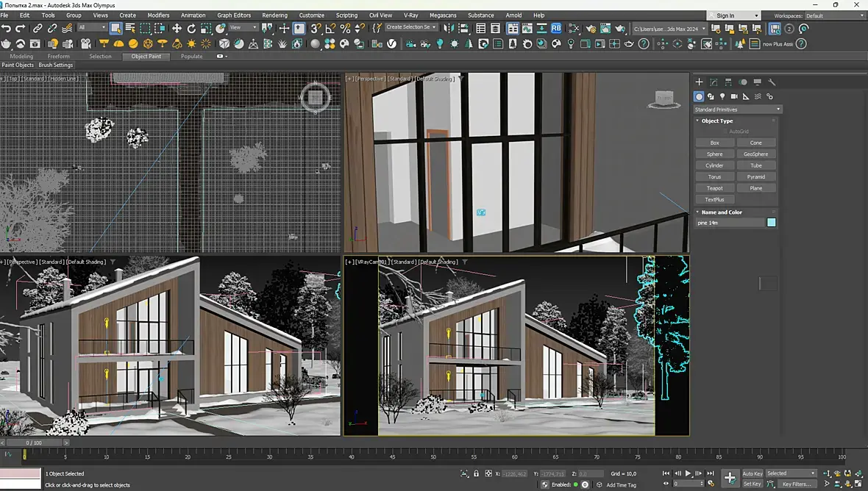868x491 pixels.
Task: Open the selection filter All dropdown
Action: (92, 27)
